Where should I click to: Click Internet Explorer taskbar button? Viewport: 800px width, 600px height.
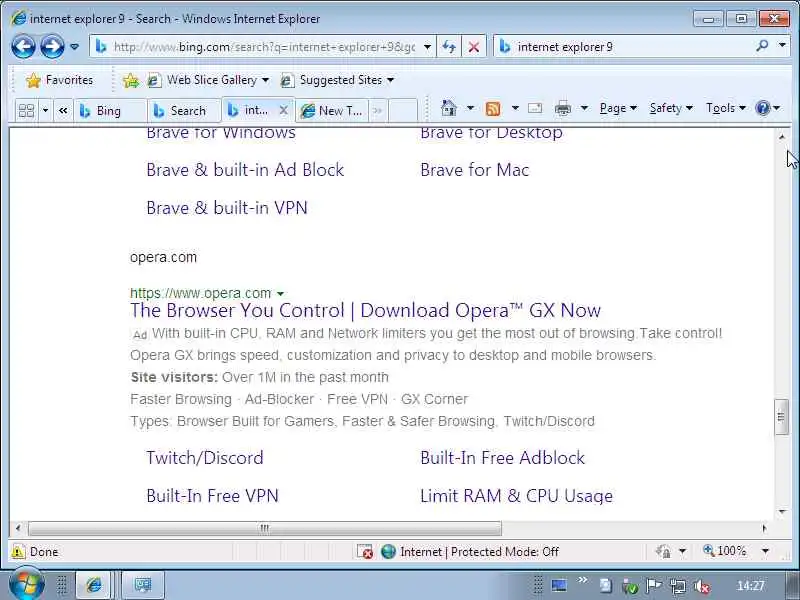(93, 585)
